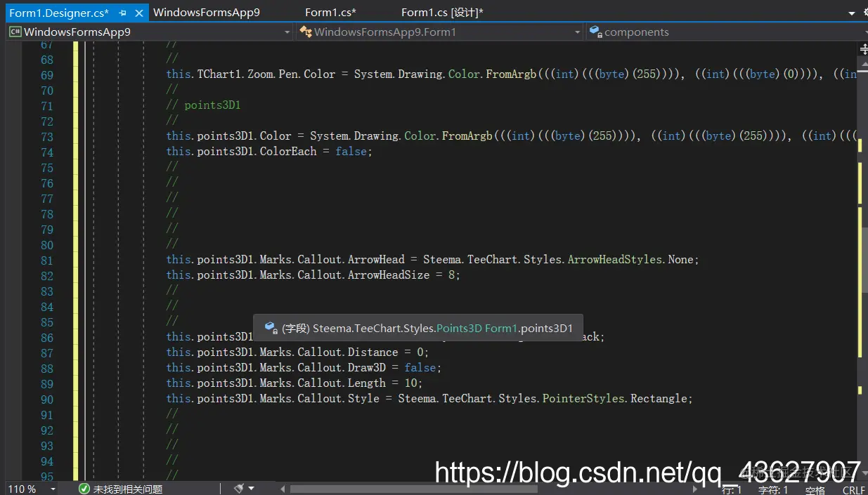This screenshot has width=868, height=495.
Task: Click 'Points3D' type in the tooltip
Action: [459, 328]
